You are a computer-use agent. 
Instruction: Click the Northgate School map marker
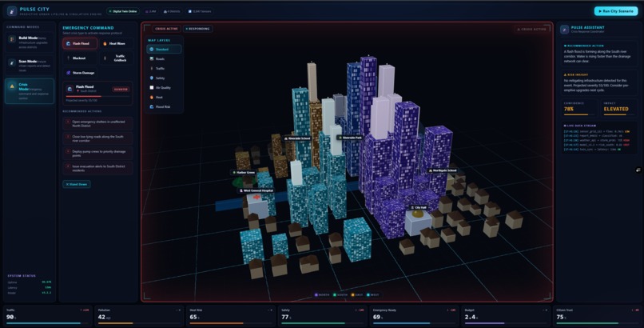[443, 170]
